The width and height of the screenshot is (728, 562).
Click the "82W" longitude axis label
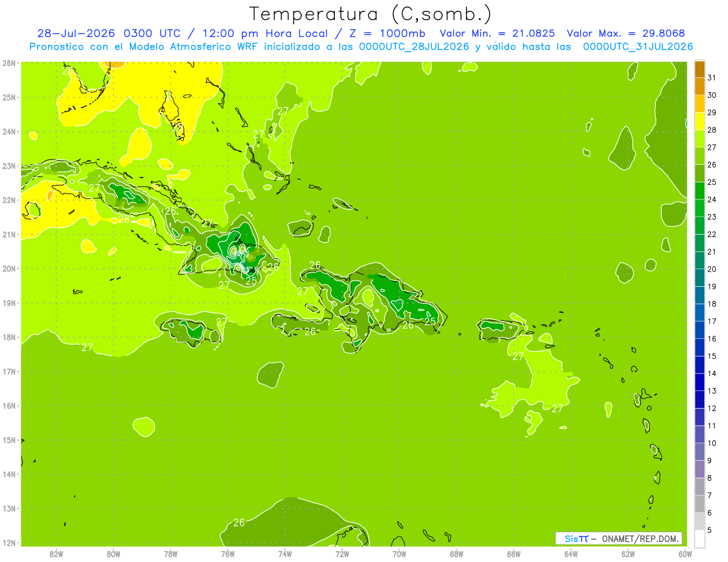(x=56, y=554)
